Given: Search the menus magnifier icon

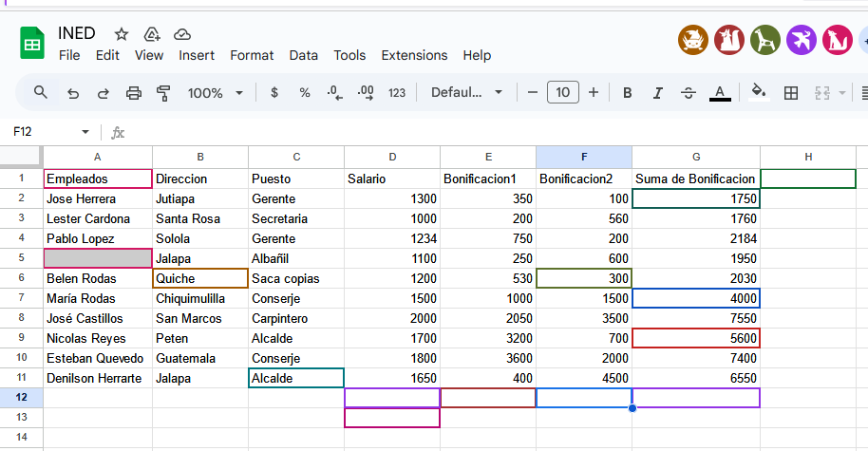Looking at the screenshot, I should pos(41,92).
